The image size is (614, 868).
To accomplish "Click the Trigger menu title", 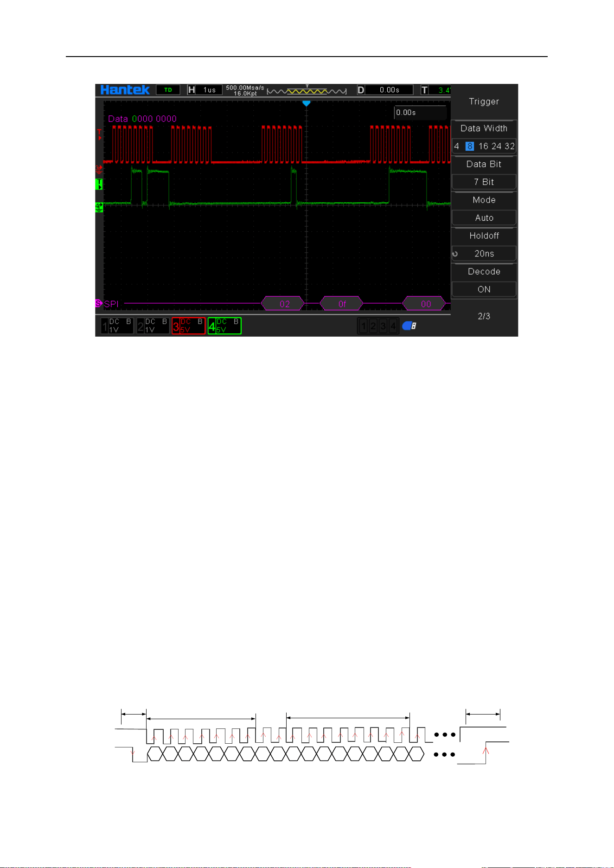I will point(484,102).
